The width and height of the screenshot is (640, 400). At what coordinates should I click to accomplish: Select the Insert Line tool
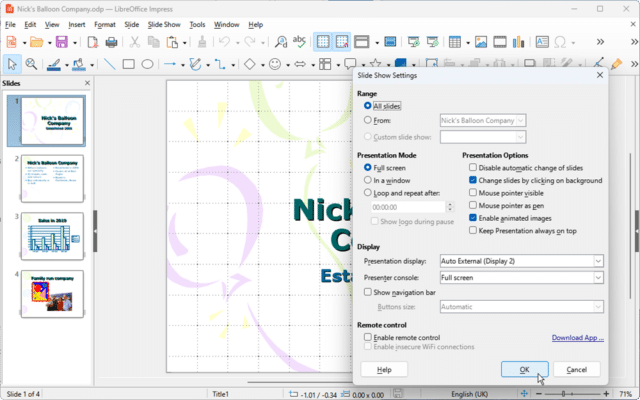[x=109, y=64]
